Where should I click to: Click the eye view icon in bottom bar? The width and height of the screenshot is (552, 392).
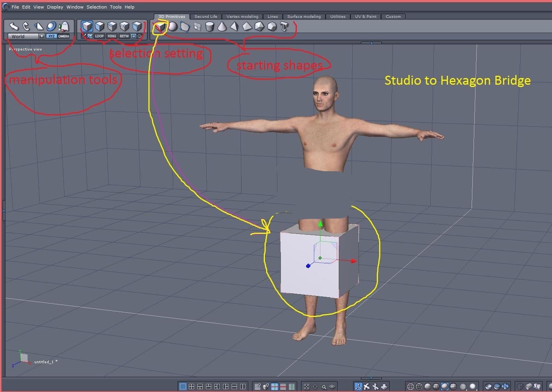332,387
